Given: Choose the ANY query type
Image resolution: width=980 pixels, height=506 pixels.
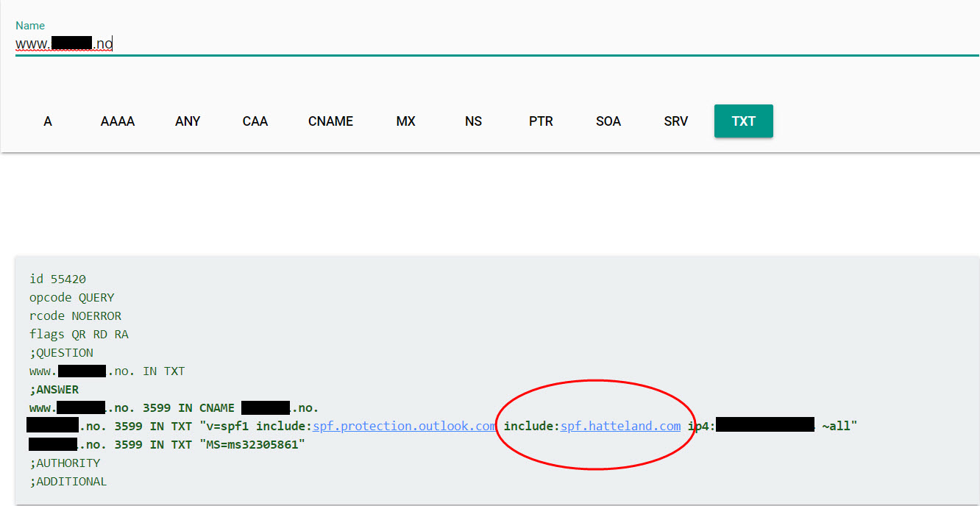Looking at the screenshot, I should click(188, 121).
